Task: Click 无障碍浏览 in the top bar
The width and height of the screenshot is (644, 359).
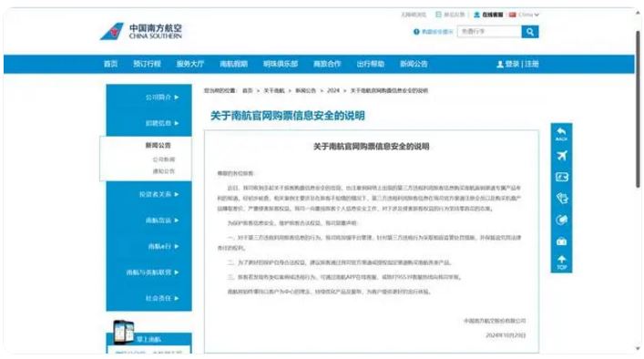Action: point(414,15)
